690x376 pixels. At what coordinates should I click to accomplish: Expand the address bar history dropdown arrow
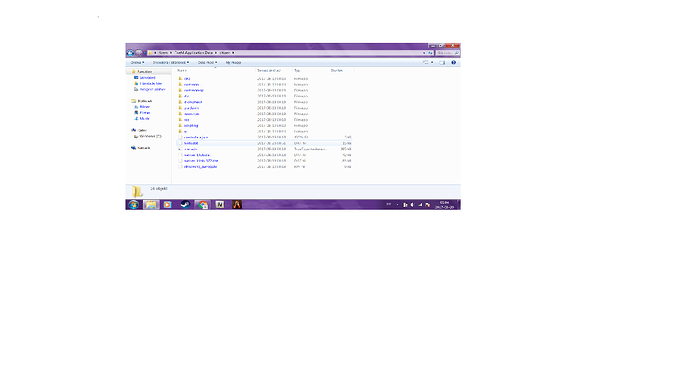pos(424,53)
